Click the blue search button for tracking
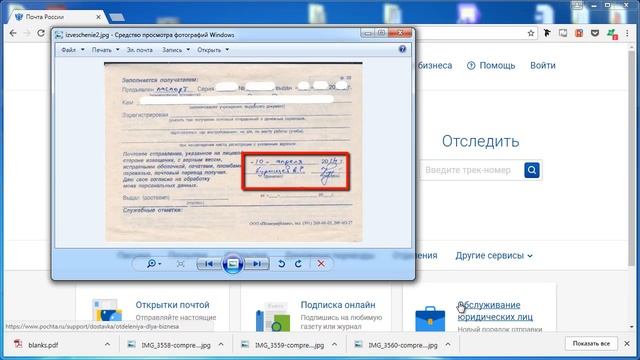 pos(532,170)
